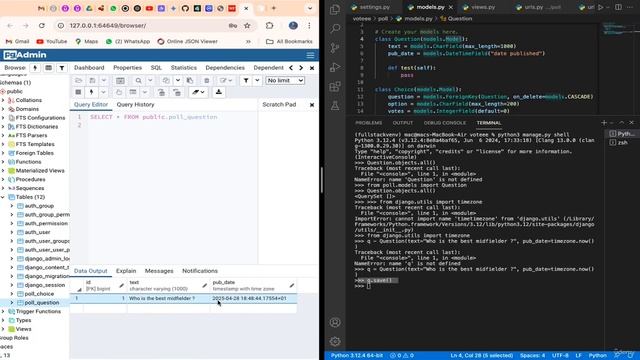Viewport: 640px width, 360px height.
Task: Expand the Trigger Functions node
Action: coord(3,311)
